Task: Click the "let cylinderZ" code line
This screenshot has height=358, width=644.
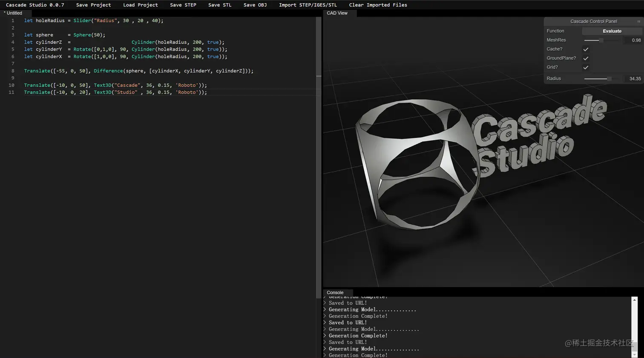Action: click(x=124, y=42)
